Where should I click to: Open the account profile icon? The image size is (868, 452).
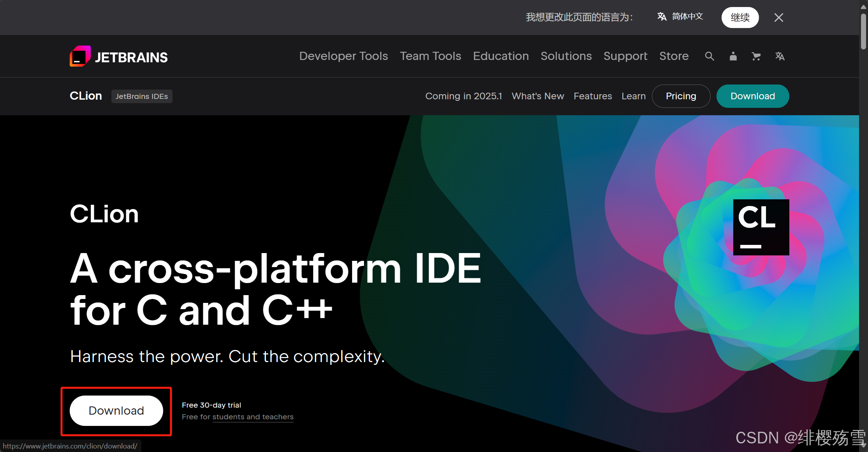733,56
